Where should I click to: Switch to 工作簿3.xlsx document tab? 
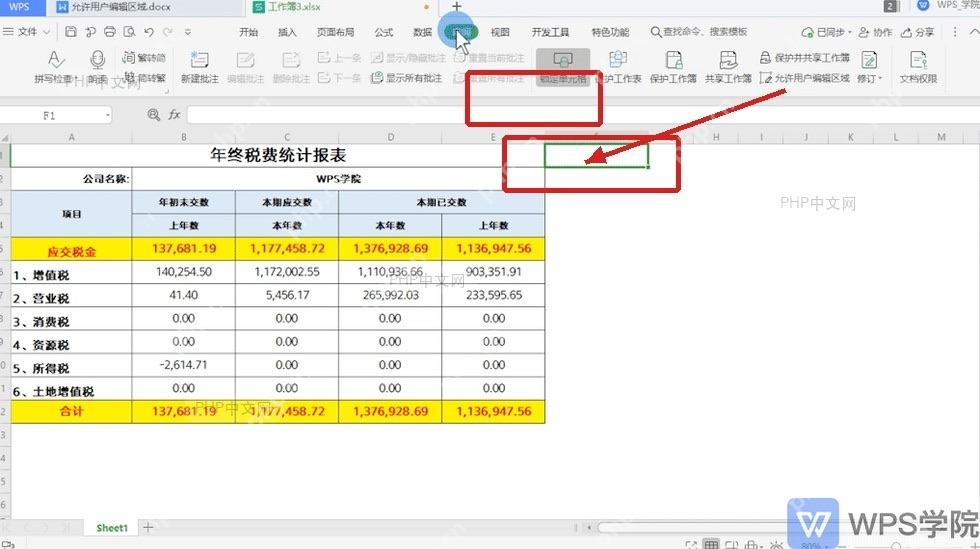[x=341, y=7]
